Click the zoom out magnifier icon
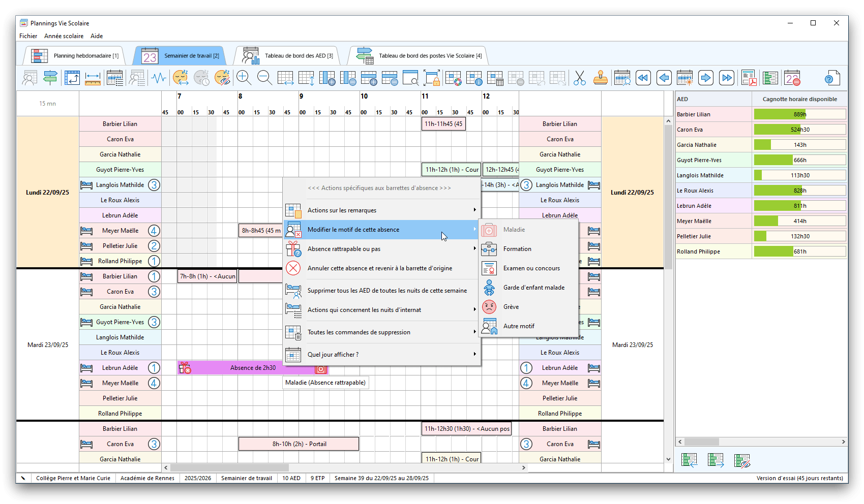Image resolution: width=864 pixels, height=504 pixels. pos(264,78)
